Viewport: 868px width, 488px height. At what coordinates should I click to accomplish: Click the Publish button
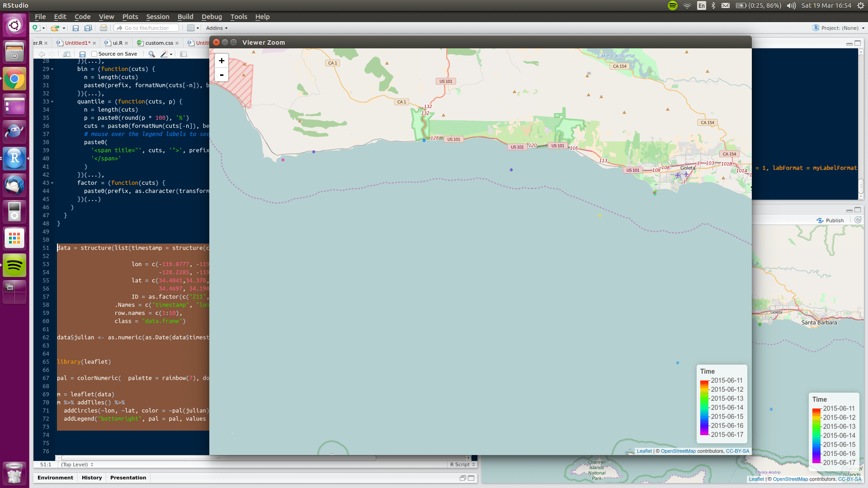click(830, 221)
